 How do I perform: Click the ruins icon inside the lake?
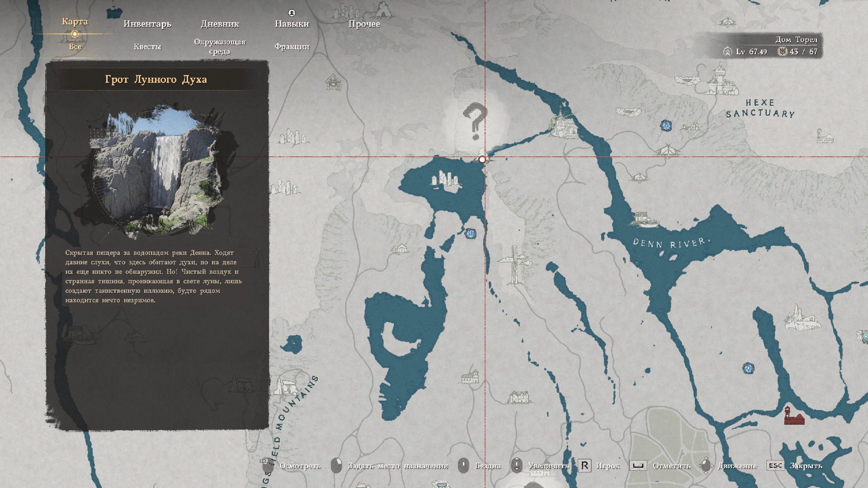[446, 180]
